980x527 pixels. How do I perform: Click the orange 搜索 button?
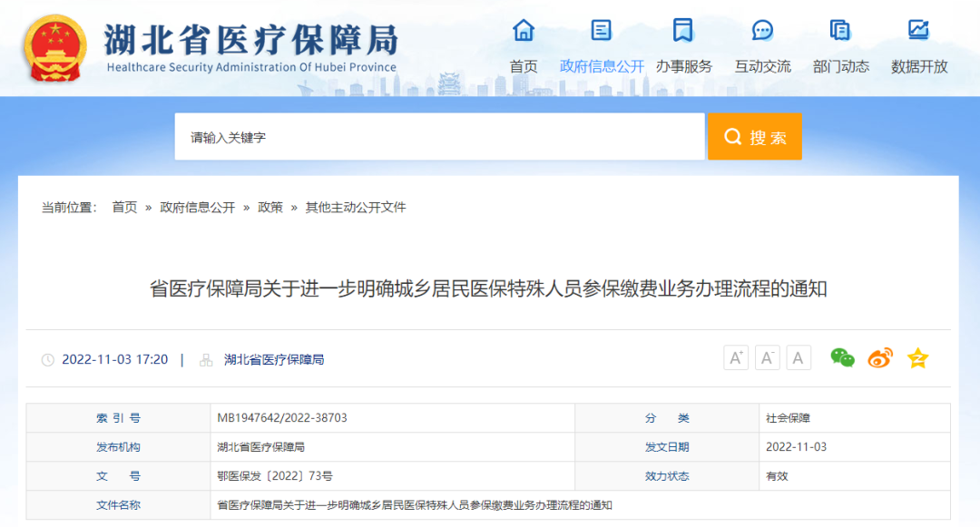click(754, 137)
